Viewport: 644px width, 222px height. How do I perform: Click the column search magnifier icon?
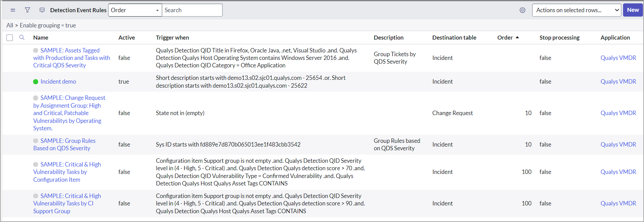(x=22, y=38)
